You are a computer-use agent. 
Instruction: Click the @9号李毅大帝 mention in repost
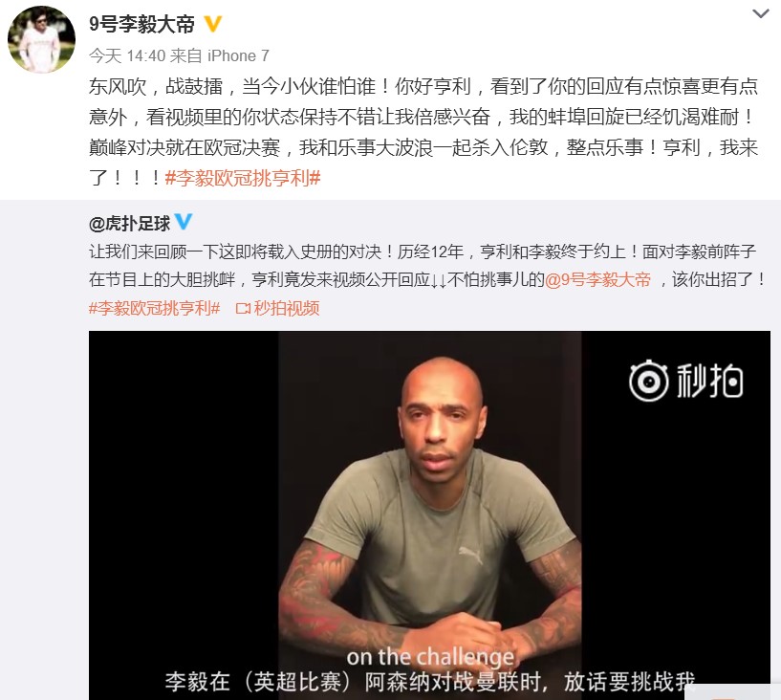(597, 279)
